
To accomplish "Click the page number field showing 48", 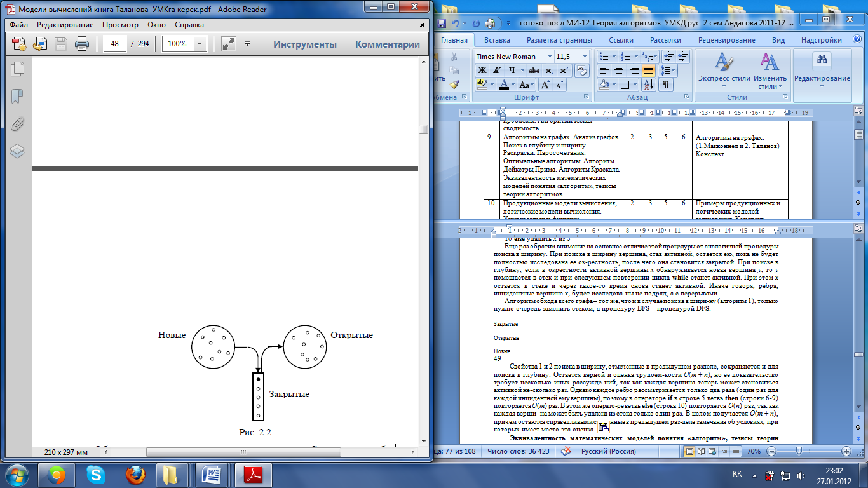I will click(116, 44).
